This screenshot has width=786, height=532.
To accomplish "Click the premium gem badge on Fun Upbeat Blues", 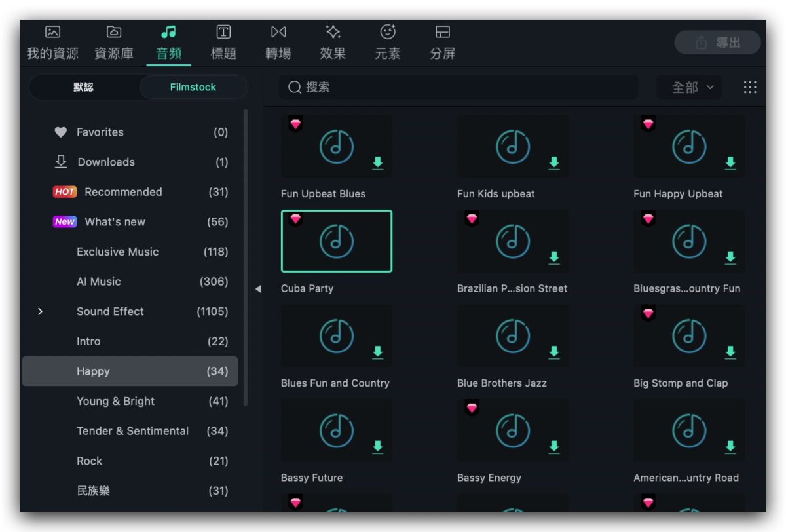I will click(295, 124).
